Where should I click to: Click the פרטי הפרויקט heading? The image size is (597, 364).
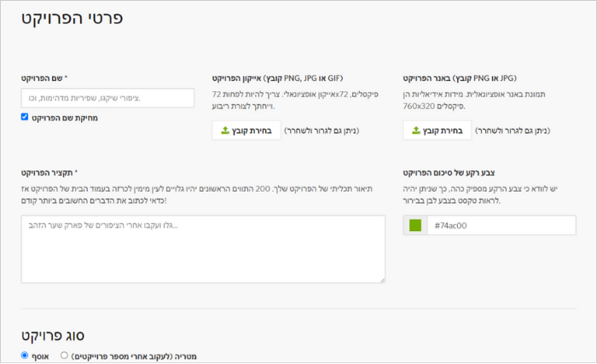(x=72, y=18)
